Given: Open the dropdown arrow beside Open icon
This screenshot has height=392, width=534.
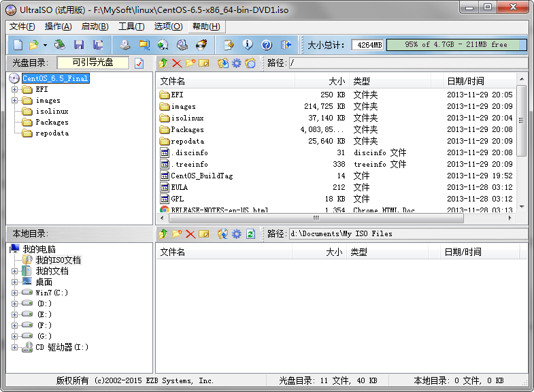Looking at the screenshot, I should click(x=45, y=45).
